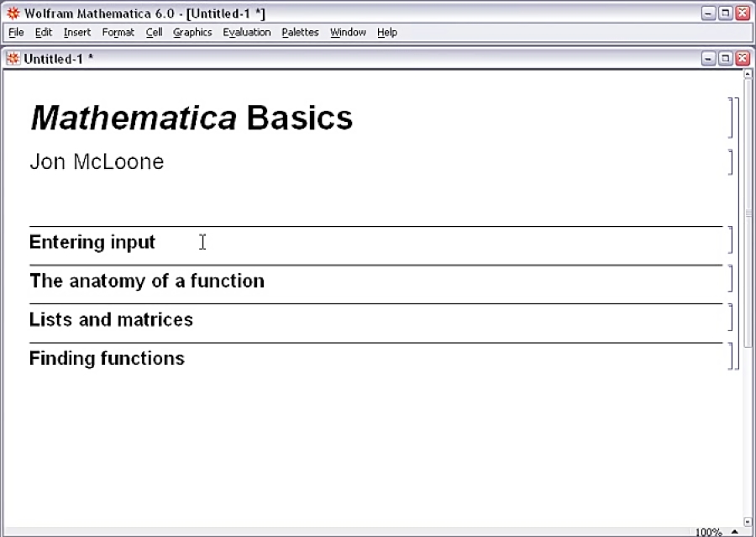
Task: Select the 'The anatomy of a function' cell bracket
Action: 730,279
